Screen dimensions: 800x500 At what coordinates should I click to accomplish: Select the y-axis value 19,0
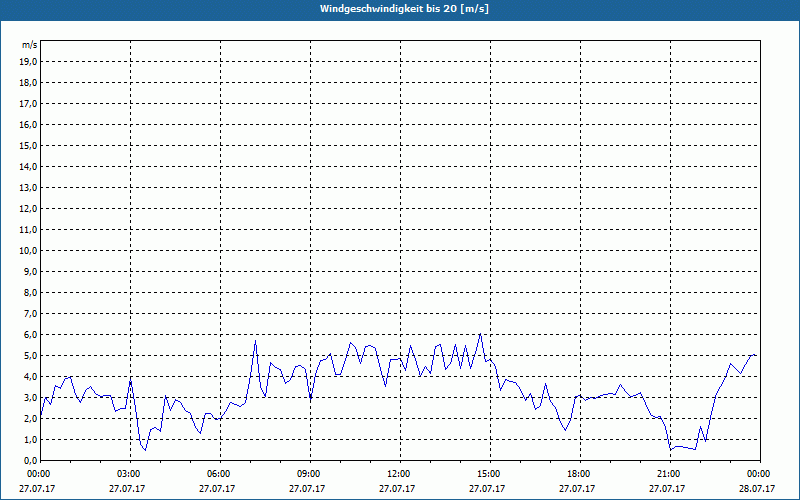(x=28, y=62)
